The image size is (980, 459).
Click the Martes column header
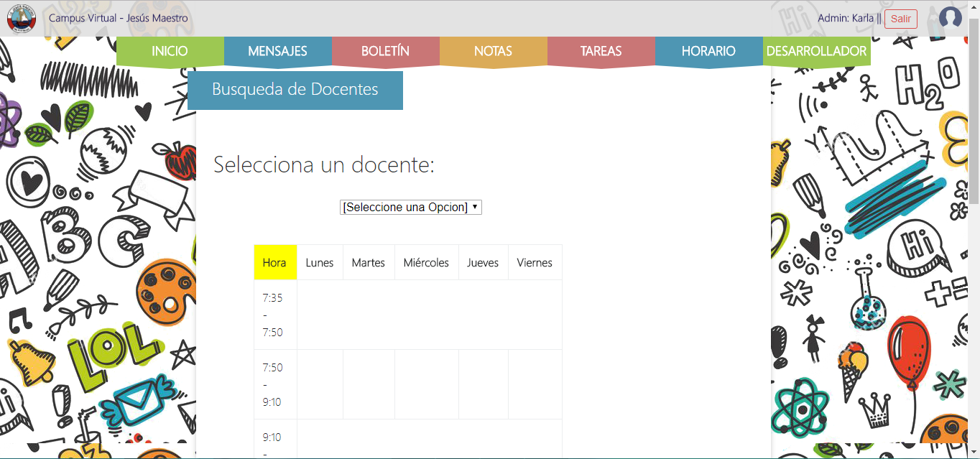tap(369, 262)
